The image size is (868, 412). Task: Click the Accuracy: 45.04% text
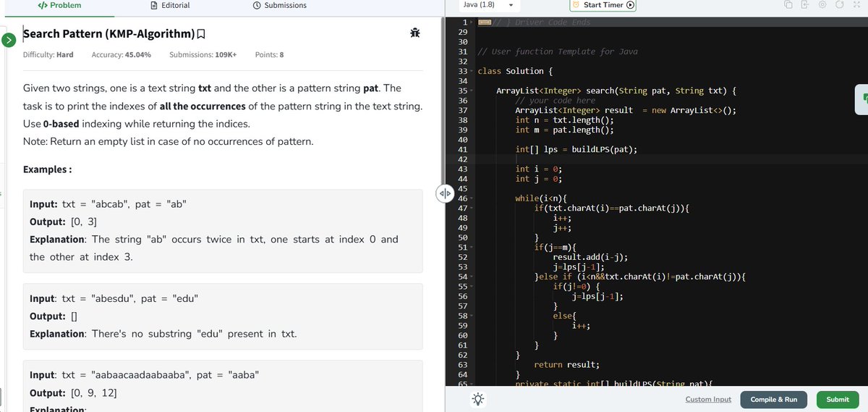[122, 55]
